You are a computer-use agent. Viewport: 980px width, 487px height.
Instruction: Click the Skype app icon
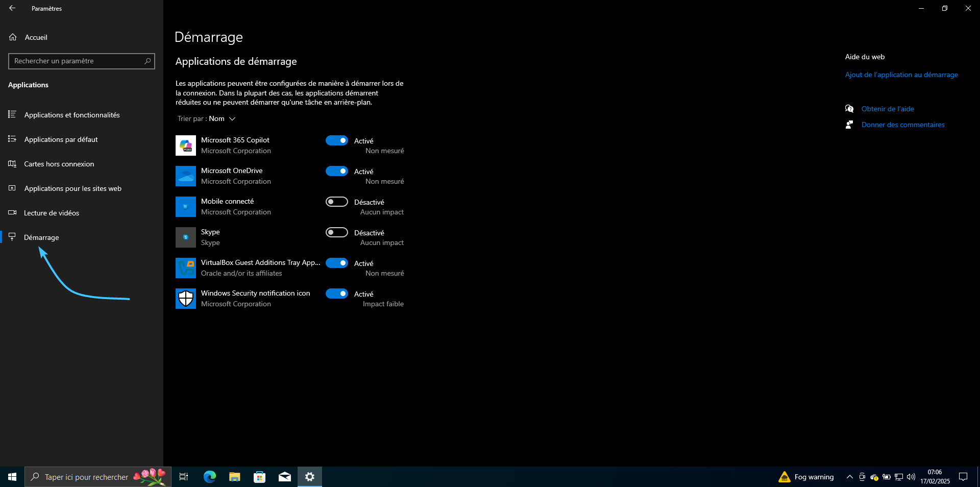pyautogui.click(x=186, y=237)
